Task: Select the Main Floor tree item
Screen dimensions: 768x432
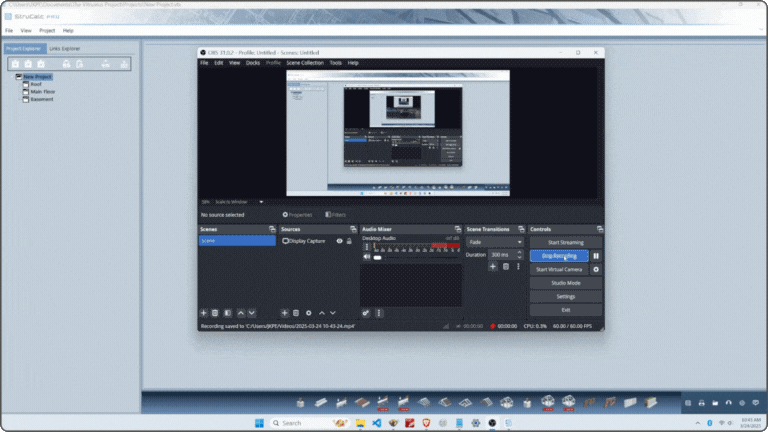Action: (44, 92)
